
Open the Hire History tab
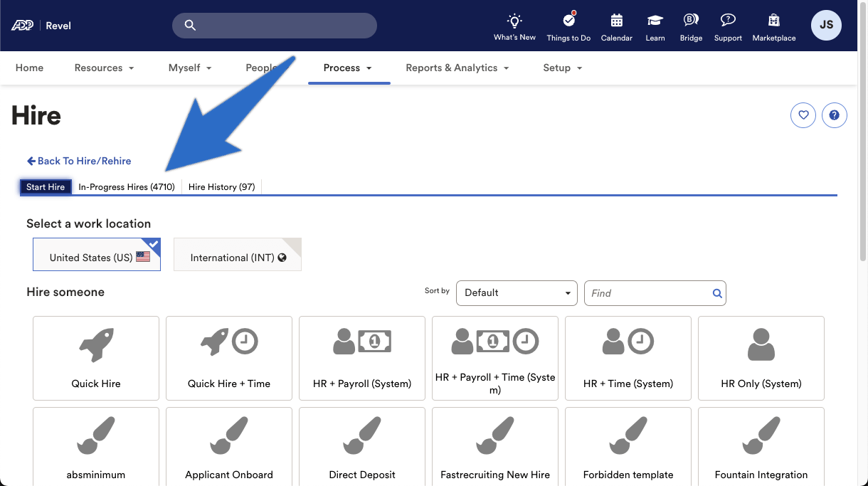(221, 186)
